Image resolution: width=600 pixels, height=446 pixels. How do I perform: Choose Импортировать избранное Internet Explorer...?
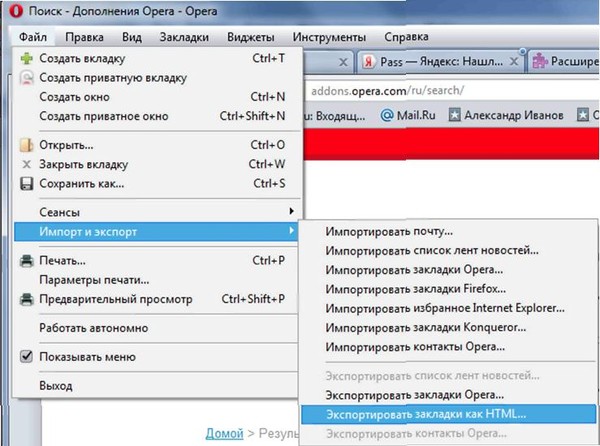tap(448, 308)
